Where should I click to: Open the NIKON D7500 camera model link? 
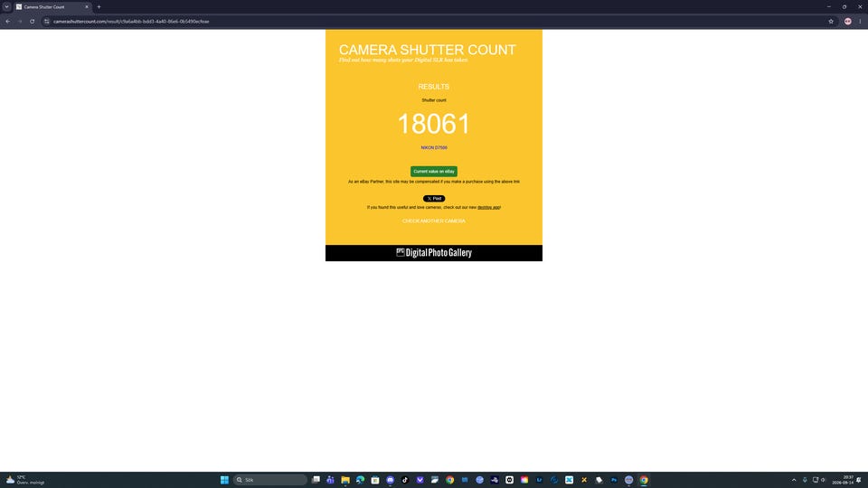(x=434, y=147)
